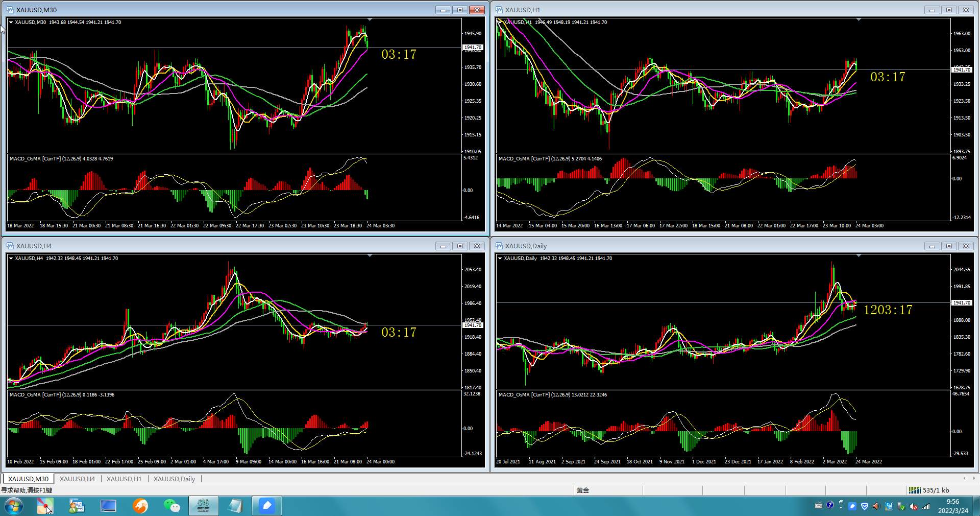This screenshot has width=980, height=516.
Task: Launch the orange browser icon in taskbar
Action: pyautogui.click(x=140, y=506)
